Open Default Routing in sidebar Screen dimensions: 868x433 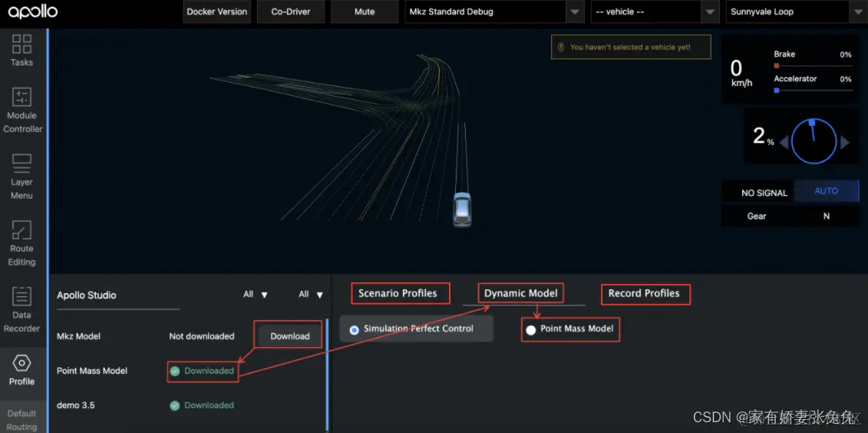[21, 420]
